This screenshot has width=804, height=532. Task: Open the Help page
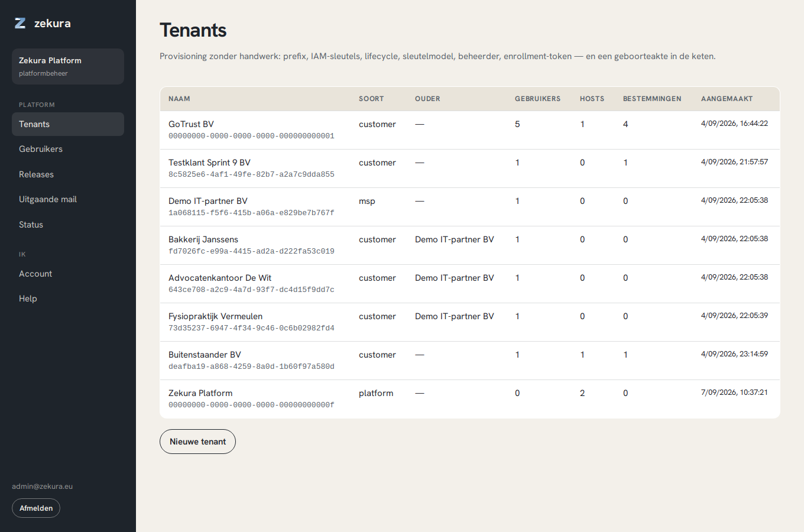[x=68, y=299]
